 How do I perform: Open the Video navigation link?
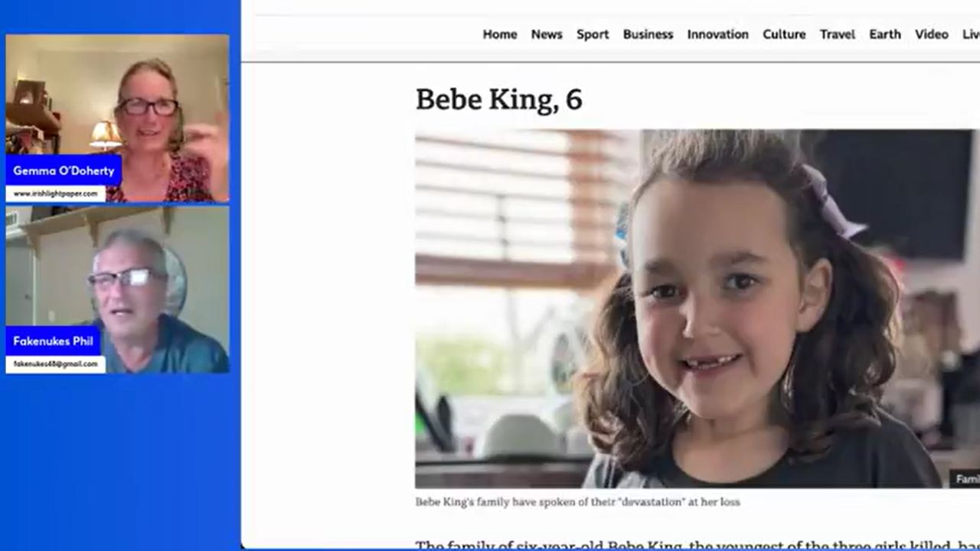coord(931,34)
